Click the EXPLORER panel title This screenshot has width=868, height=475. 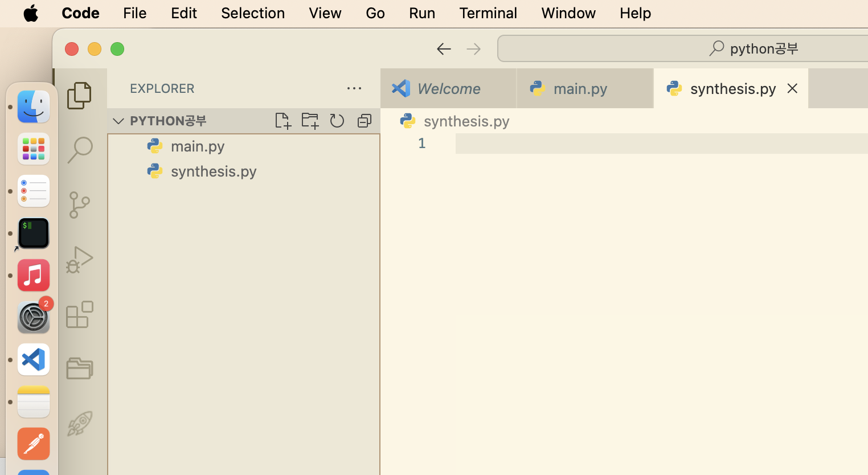162,88
